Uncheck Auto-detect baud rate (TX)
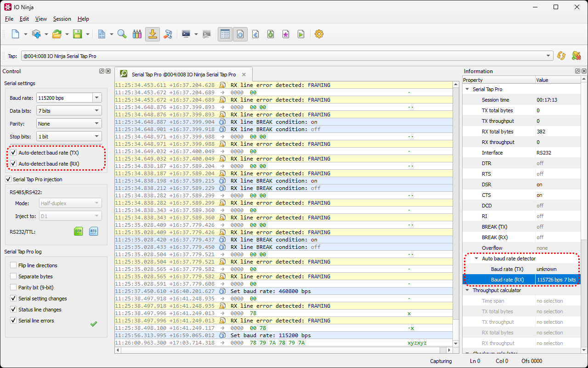 [x=14, y=153]
